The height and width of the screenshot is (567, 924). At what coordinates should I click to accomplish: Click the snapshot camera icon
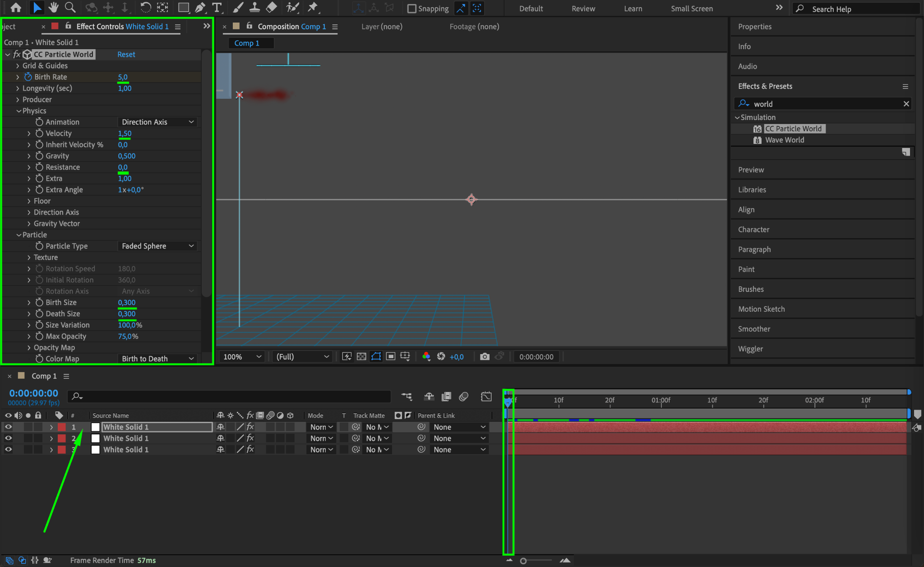[485, 357]
